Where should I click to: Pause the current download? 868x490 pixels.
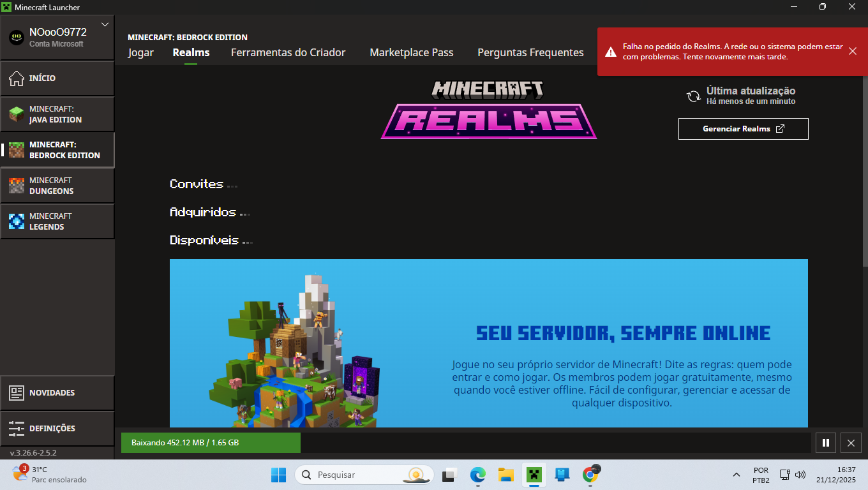(x=825, y=443)
